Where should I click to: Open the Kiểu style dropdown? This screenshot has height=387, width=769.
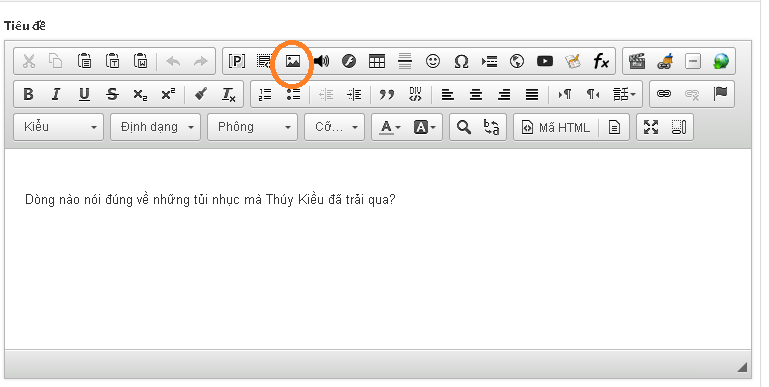point(58,127)
